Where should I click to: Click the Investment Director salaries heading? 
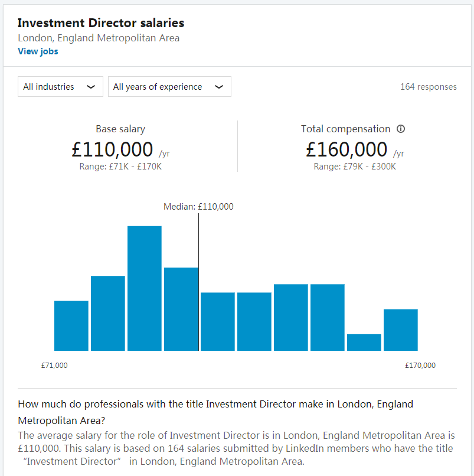(101, 23)
